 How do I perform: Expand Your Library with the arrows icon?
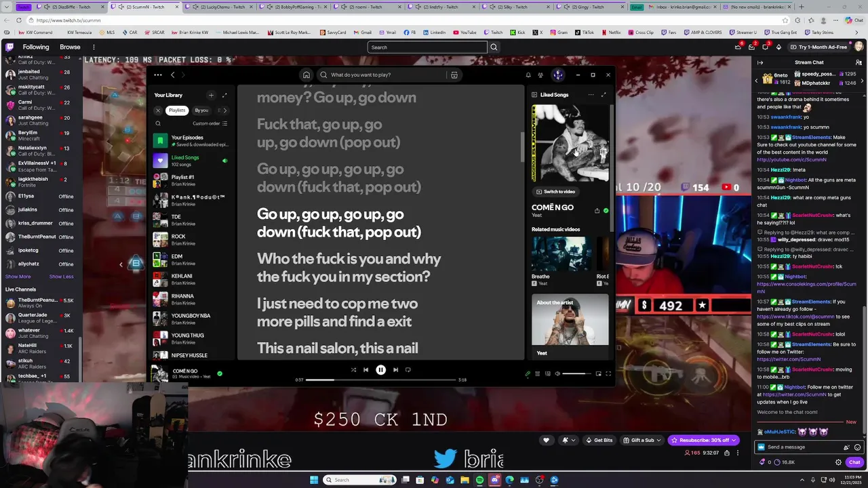[x=224, y=95]
